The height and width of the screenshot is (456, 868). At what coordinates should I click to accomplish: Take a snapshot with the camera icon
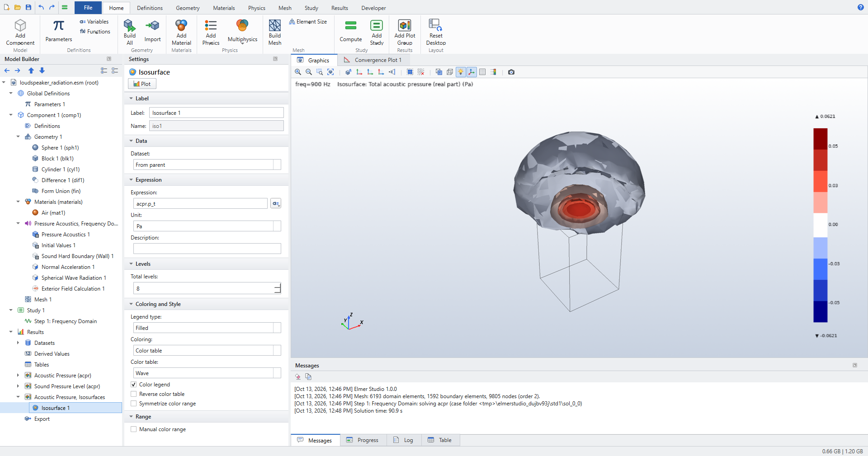tap(511, 72)
